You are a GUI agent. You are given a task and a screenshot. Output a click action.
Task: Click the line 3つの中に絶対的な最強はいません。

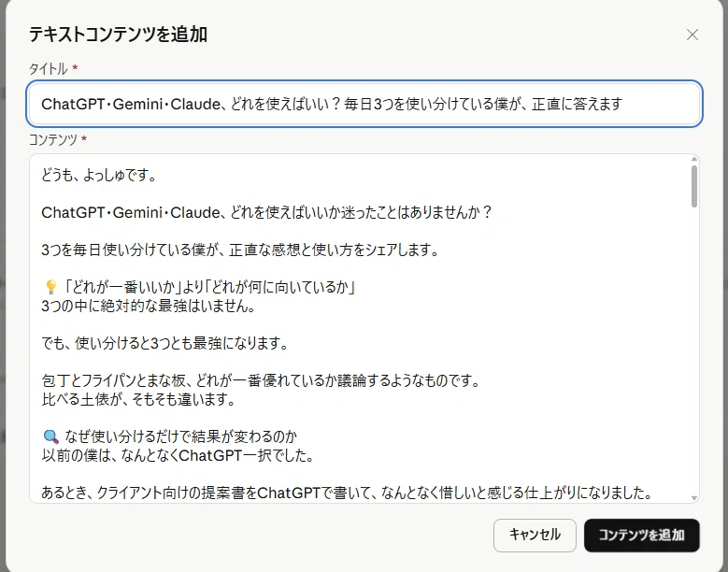pyautogui.click(x=148, y=306)
